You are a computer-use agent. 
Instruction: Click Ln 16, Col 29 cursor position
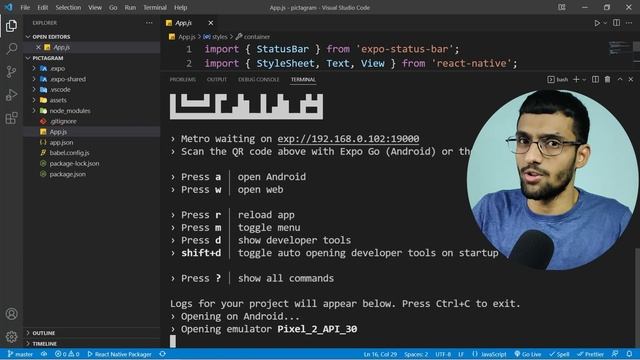click(x=380, y=354)
